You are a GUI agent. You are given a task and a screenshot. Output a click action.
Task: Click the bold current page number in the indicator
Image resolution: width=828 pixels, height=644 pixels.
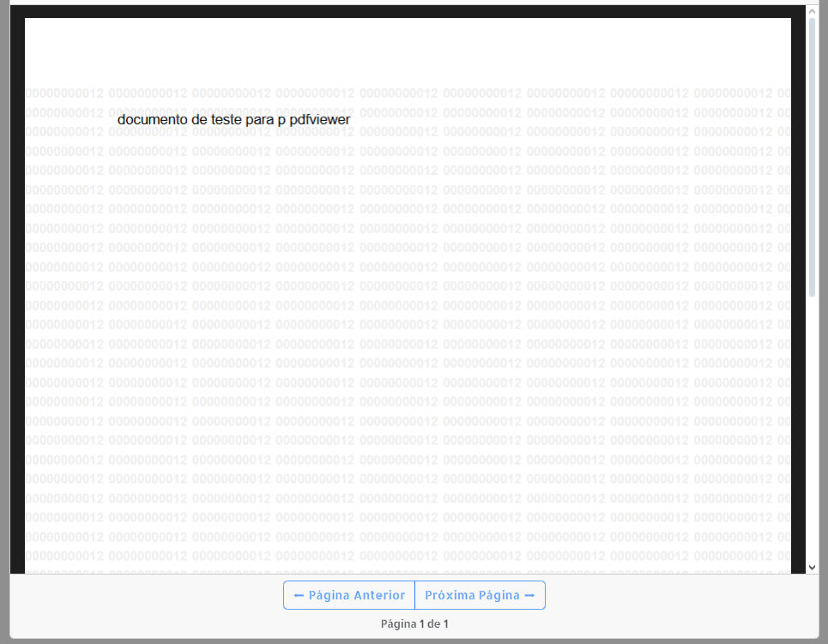[422, 624]
